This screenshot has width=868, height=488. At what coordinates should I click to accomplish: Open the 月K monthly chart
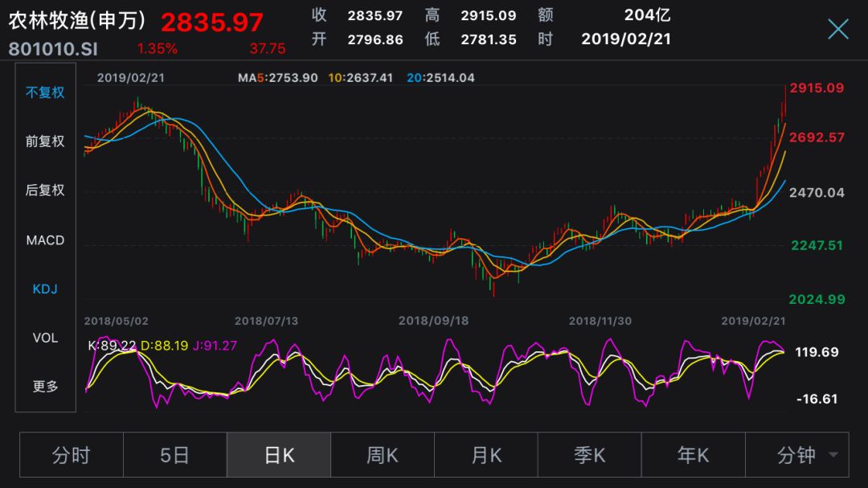tap(485, 455)
